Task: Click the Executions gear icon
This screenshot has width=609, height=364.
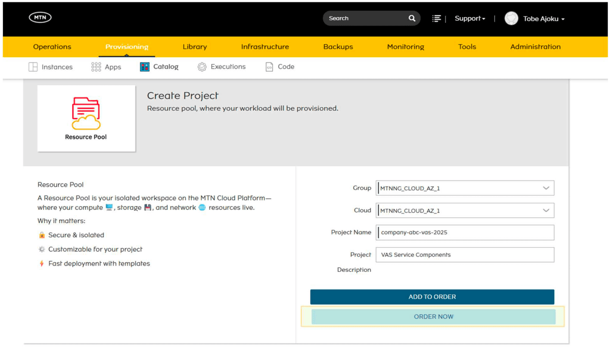Action: (202, 67)
